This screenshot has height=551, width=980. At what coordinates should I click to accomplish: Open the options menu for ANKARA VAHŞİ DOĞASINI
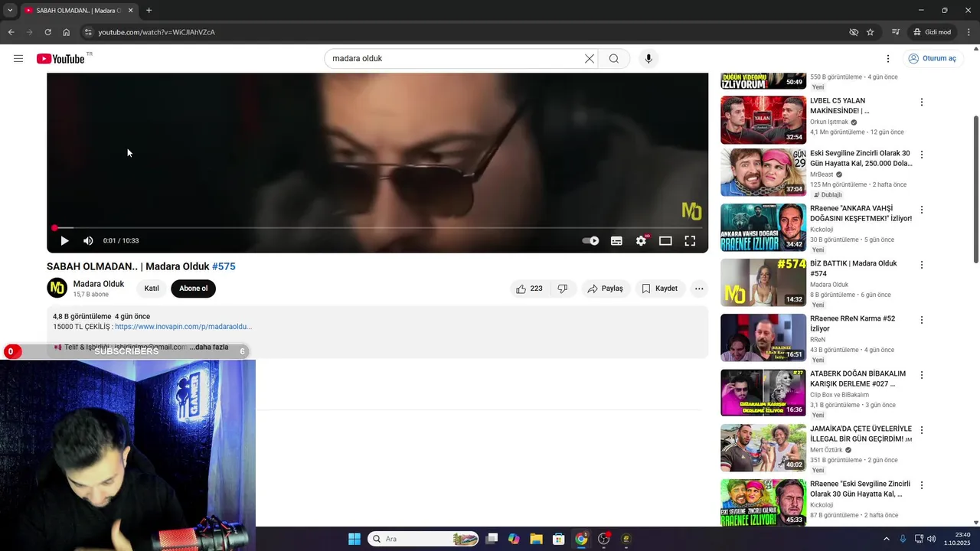point(922,210)
